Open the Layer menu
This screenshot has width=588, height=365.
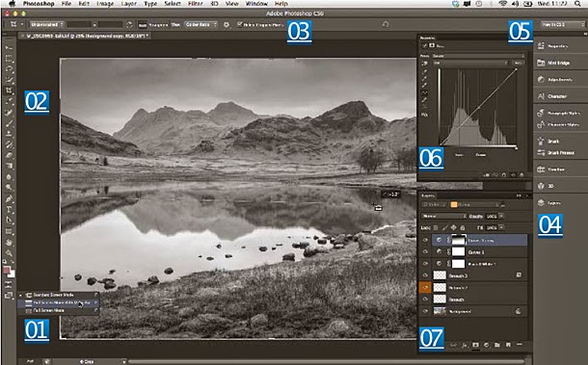(x=128, y=4)
